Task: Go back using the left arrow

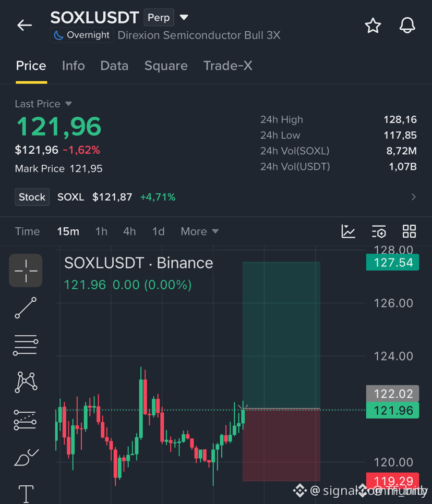Action: coord(25,25)
